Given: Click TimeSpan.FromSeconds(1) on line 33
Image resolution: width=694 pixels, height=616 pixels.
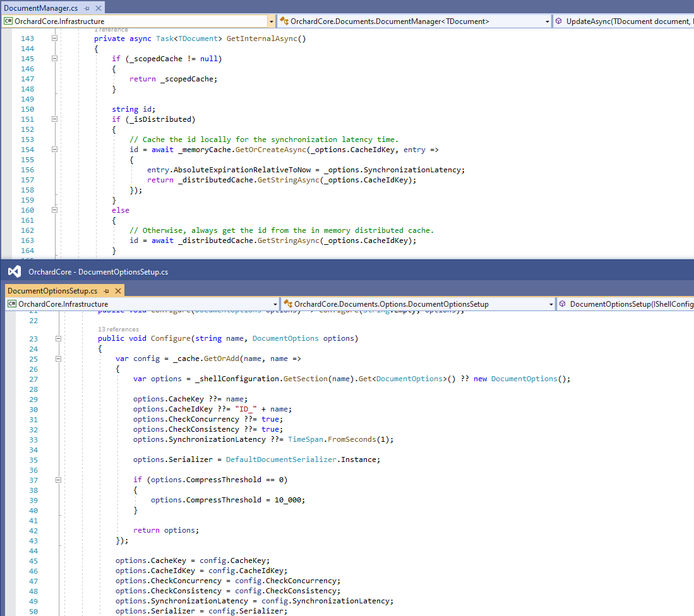Looking at the screenshot, I should tap(338, 439).
